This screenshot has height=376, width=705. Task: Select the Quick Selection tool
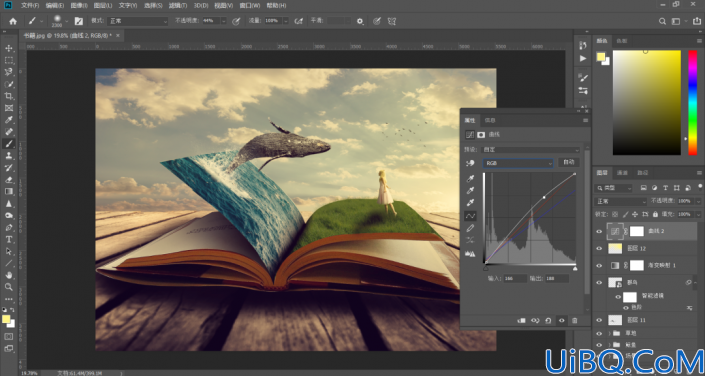[9, 84]
